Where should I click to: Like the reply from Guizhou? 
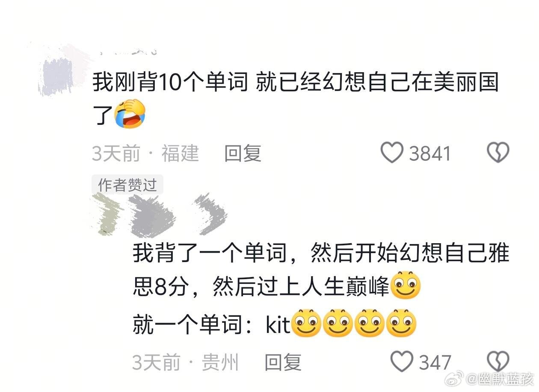point(402,362)
